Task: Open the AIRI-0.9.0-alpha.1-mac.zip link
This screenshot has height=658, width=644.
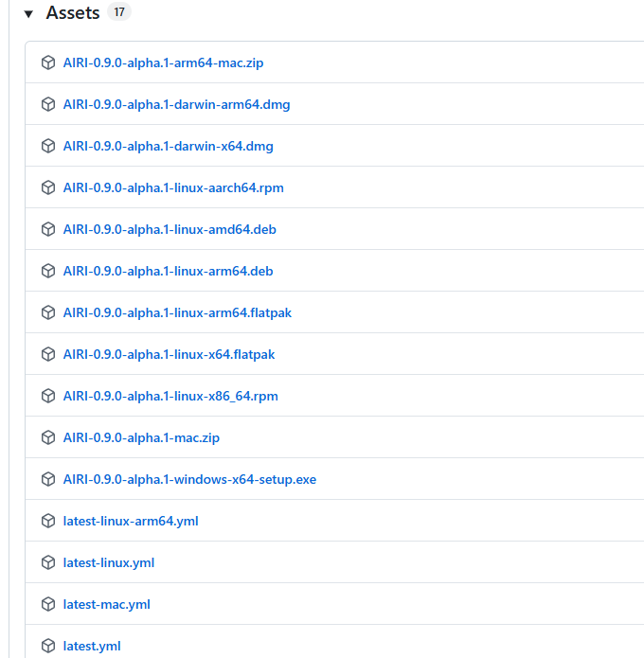Action: click(x=141, y=437)
